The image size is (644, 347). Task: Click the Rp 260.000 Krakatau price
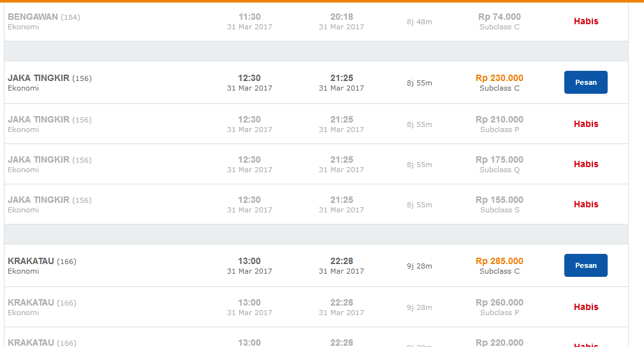499,302
